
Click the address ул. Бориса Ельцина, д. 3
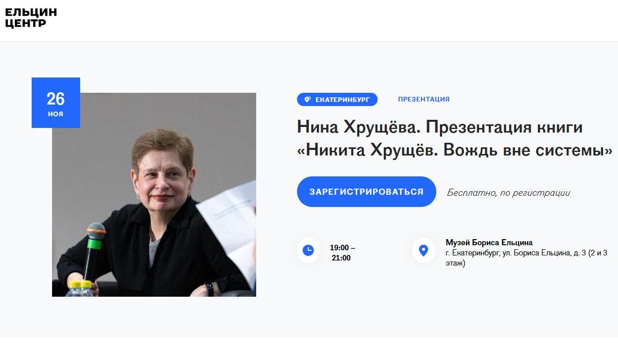(543, 253)
